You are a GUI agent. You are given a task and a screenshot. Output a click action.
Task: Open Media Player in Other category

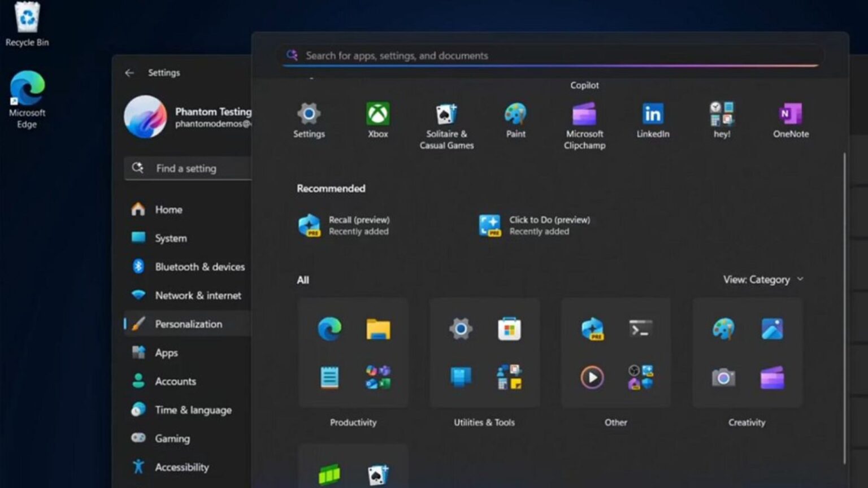click(592, 377)
